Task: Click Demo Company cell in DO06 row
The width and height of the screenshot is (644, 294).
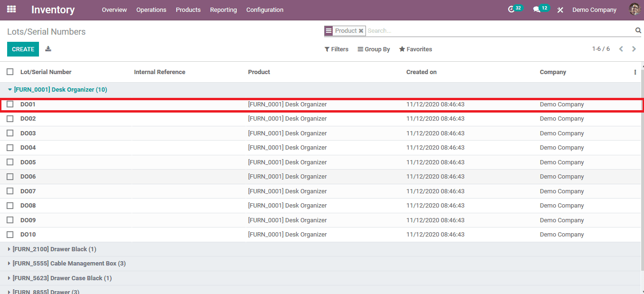Action: [562, 177]
